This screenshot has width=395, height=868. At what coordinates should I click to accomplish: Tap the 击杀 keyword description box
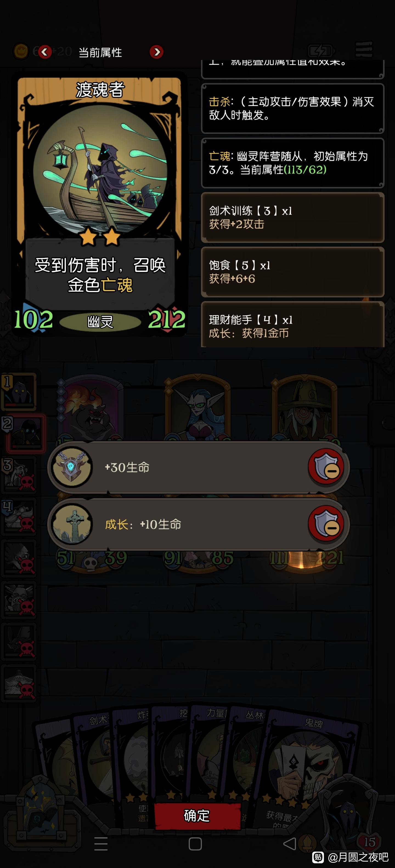point(292,108)
